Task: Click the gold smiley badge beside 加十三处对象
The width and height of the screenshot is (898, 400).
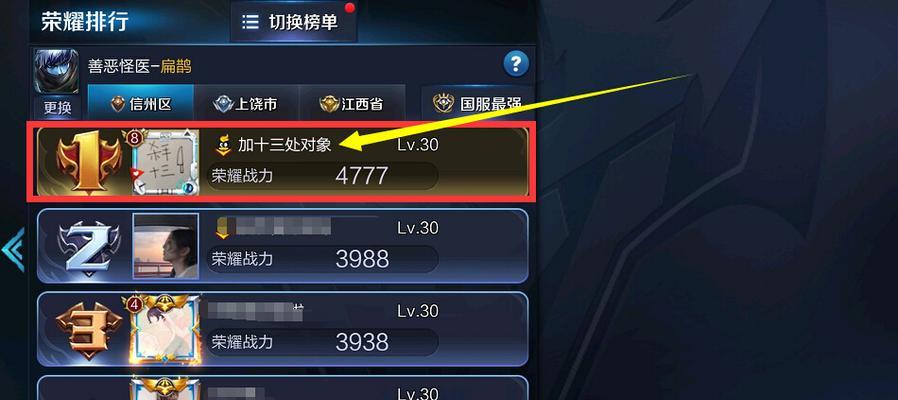Action: (223, 145)
